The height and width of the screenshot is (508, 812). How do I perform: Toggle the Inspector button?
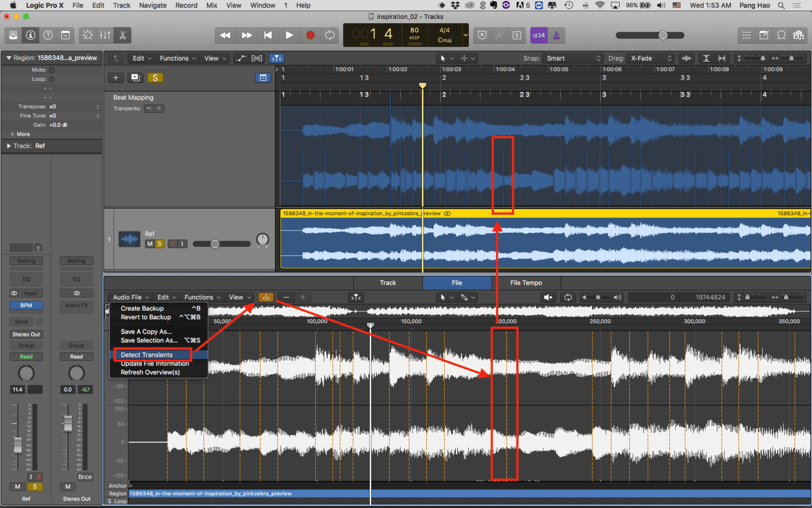(x=31, y=35)
